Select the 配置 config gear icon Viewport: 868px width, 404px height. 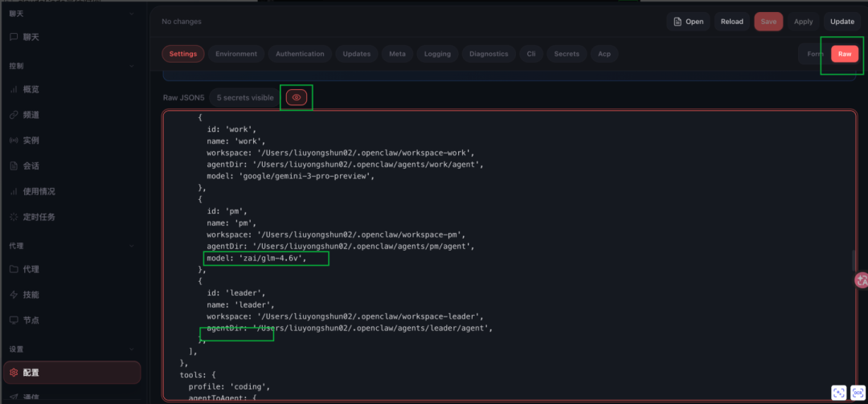coord(14,373)
